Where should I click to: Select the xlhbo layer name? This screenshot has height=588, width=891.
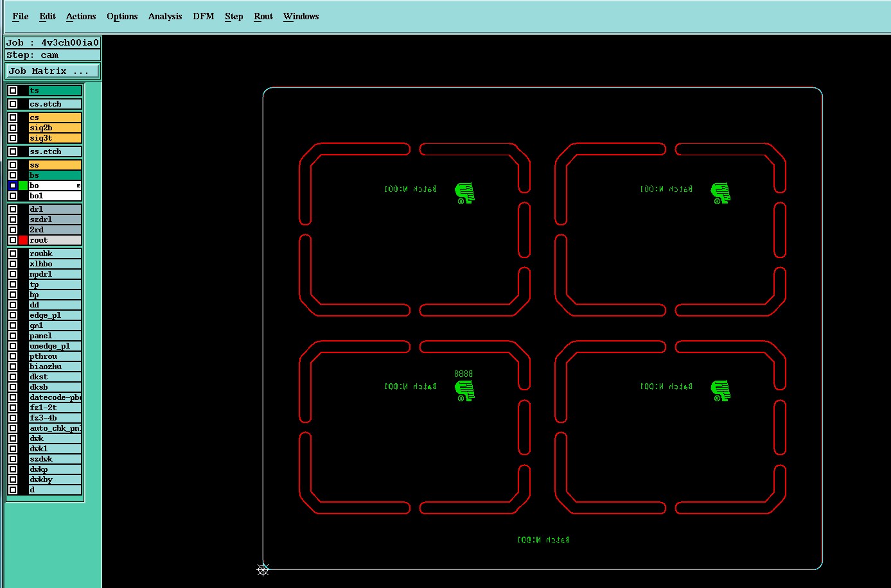pyautogui.click(x=55, y=264)
